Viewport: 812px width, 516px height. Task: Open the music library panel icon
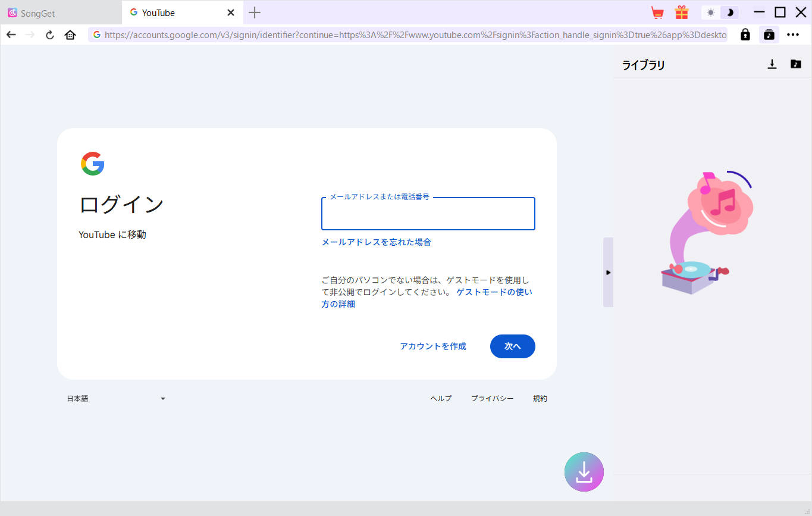click(769, 35)
